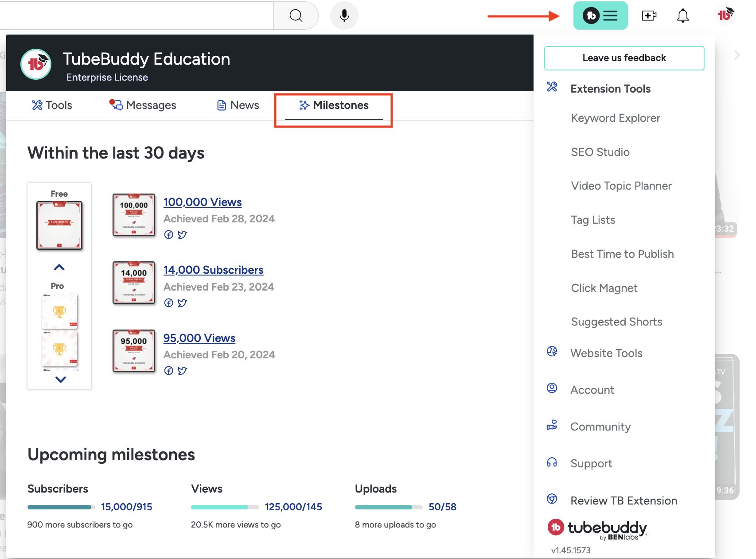Screen dimensions: 756x559
Task: Click Review TB Extension
Action: pos(624,501)
